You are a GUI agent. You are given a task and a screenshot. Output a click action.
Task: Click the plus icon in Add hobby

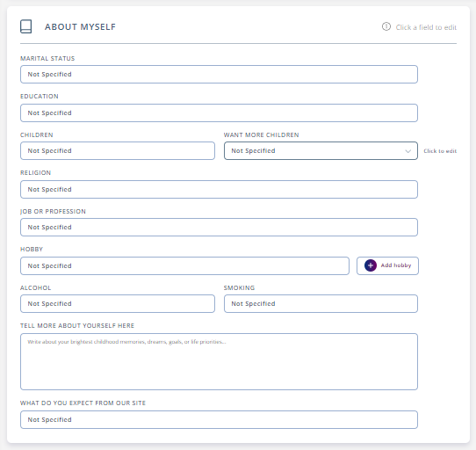coord(371,265)
